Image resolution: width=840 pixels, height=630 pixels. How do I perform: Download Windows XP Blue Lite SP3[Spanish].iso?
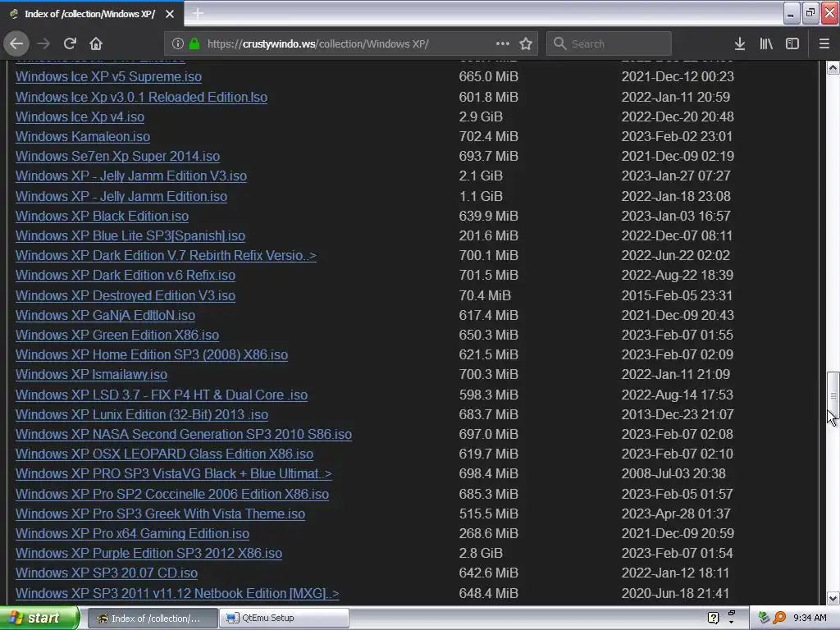[130, 236]
